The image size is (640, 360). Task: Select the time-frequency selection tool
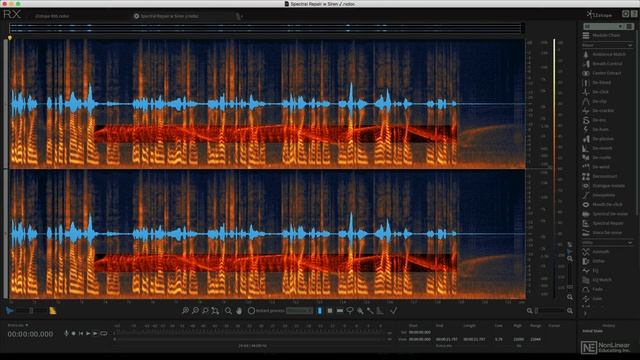point(330,311)
